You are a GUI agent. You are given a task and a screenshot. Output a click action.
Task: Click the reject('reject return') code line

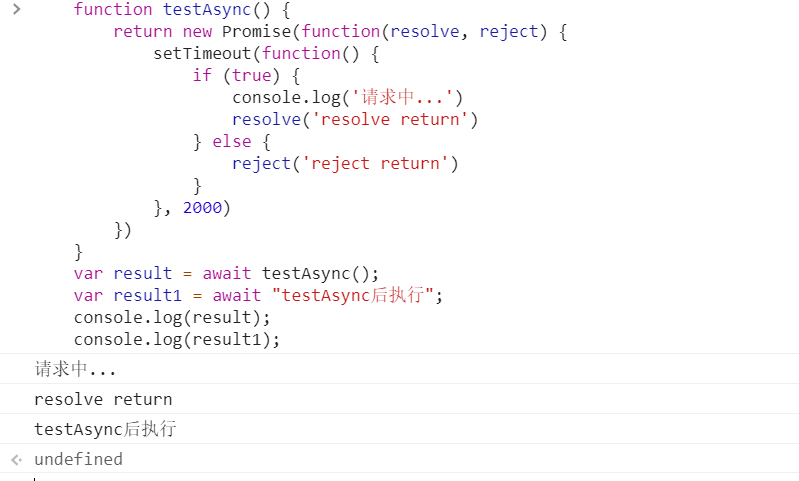345,164
